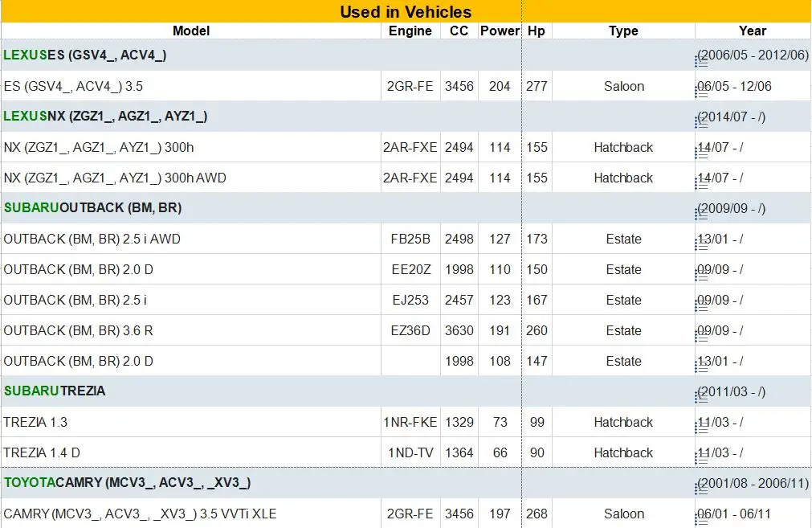This screenshot has height=528, width=812.
Task: Click the 2GR-FE engine in the ES 3.5 row
Action: click(x=410, y=86)
